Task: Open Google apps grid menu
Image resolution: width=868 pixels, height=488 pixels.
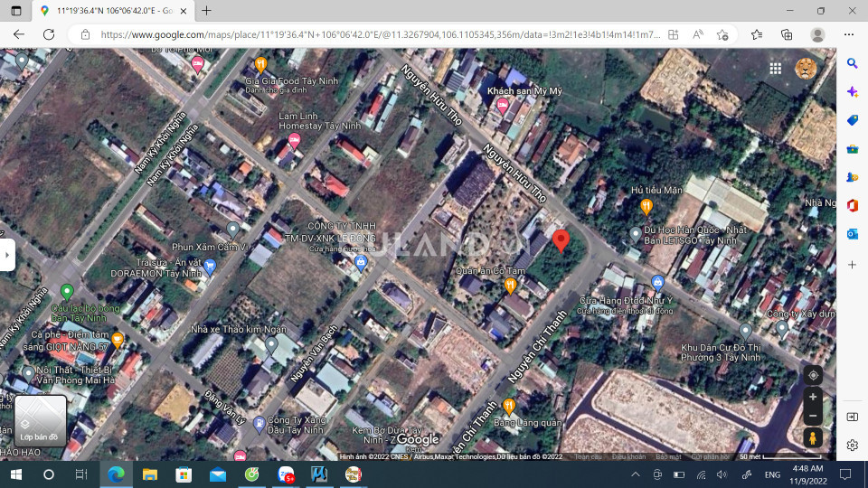Action: pyautogui.click(x=775, y=68)
